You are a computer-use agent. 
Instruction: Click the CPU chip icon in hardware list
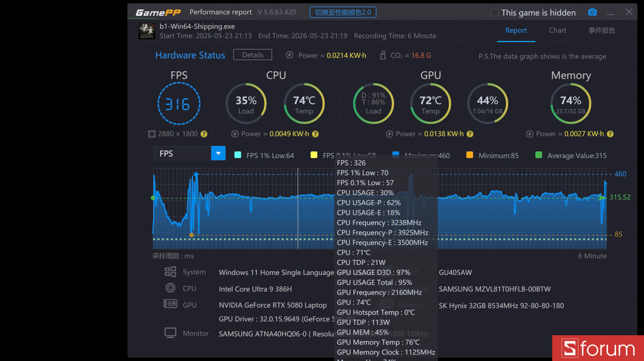tap(171, 288)
